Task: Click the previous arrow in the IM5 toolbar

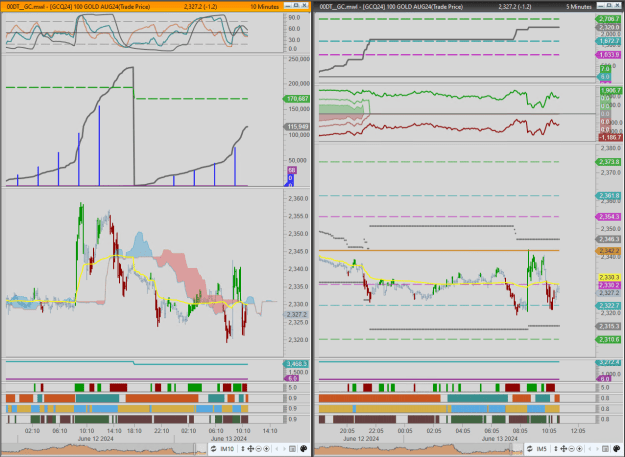Action: coord(590,449)
